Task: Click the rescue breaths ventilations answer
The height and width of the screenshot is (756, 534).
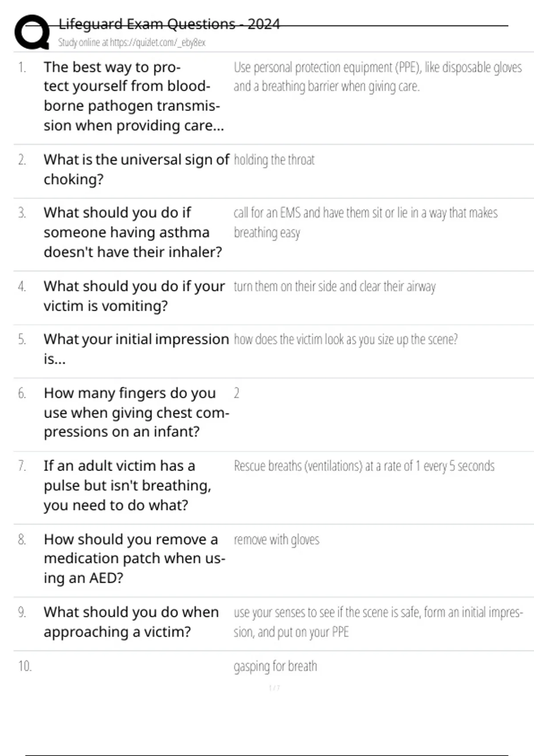Action: coord(364,466)
